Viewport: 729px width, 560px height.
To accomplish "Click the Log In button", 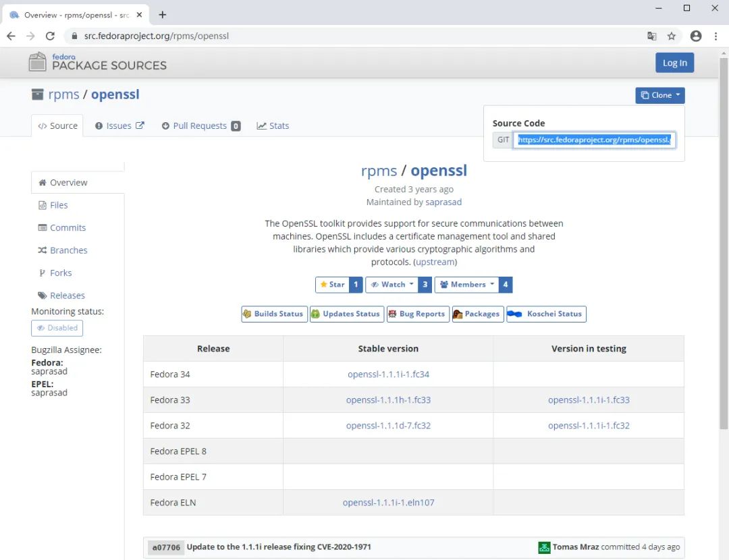I will pyautogui.click(x=674, y=63).
